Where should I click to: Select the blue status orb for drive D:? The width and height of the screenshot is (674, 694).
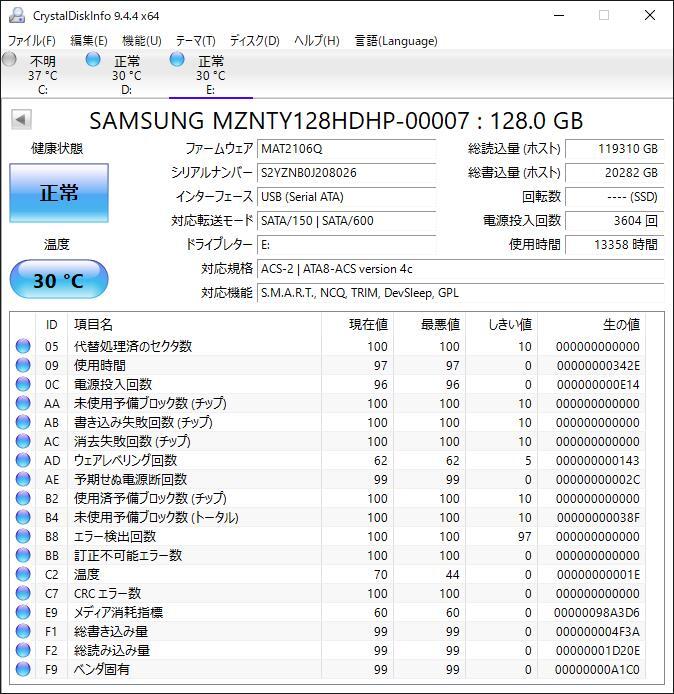point(93,59)
